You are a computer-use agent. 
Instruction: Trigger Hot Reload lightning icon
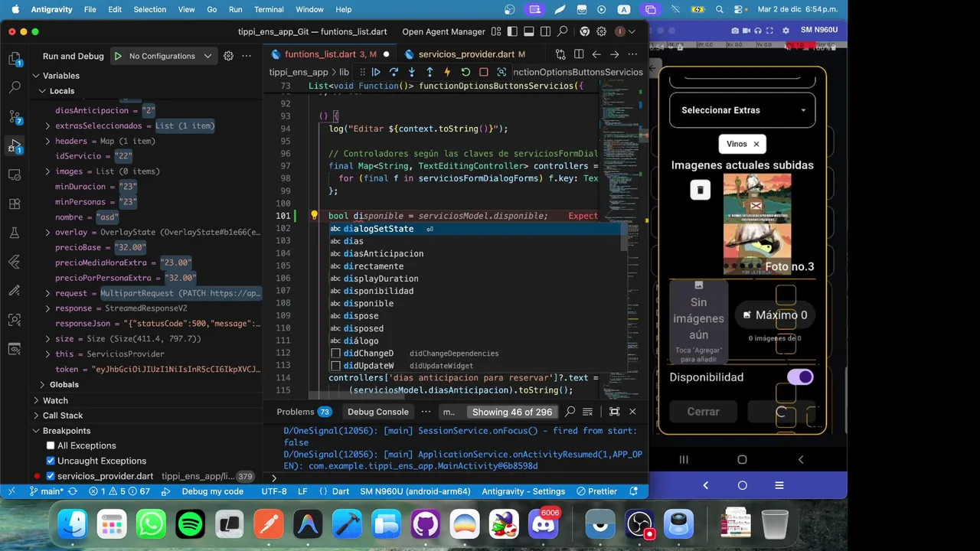click(447, 72)
